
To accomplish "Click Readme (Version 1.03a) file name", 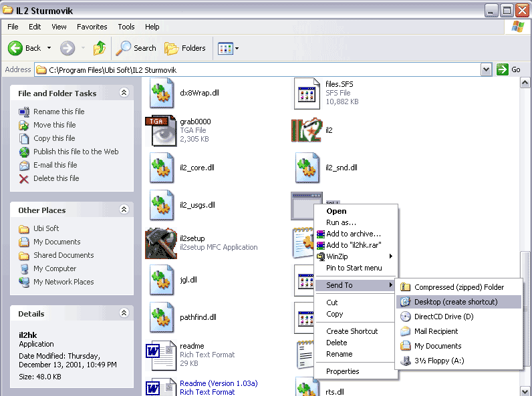I will (219, 383).
